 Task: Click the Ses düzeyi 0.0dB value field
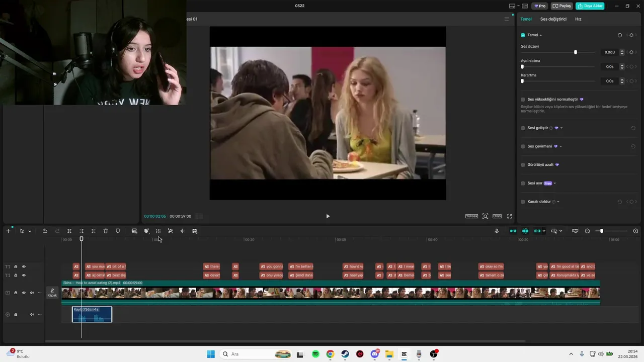coord(609,52)
